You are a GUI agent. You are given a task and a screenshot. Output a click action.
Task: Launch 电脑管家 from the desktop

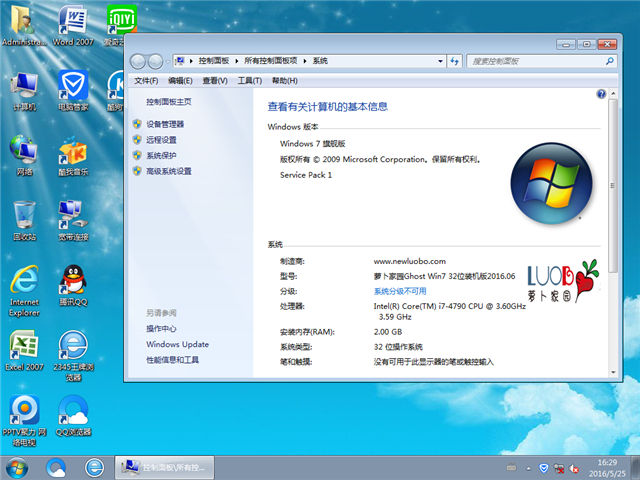tap(73, 91)
